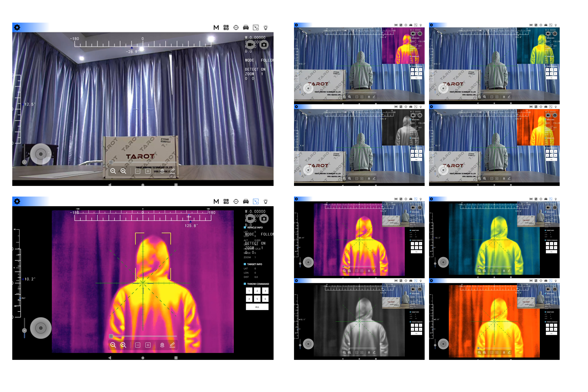
Task: Toggle VEHICLE INFO blue square in large thermal view
Action: click(245, 227)
